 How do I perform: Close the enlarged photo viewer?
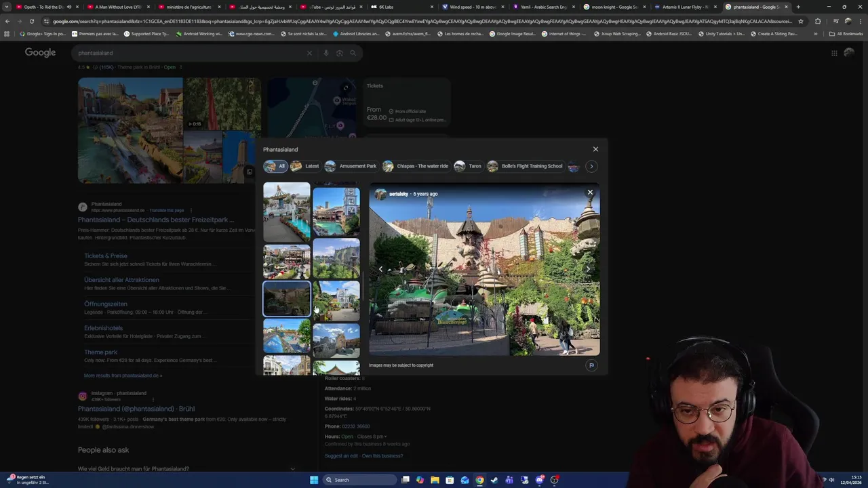click(590, 192)
